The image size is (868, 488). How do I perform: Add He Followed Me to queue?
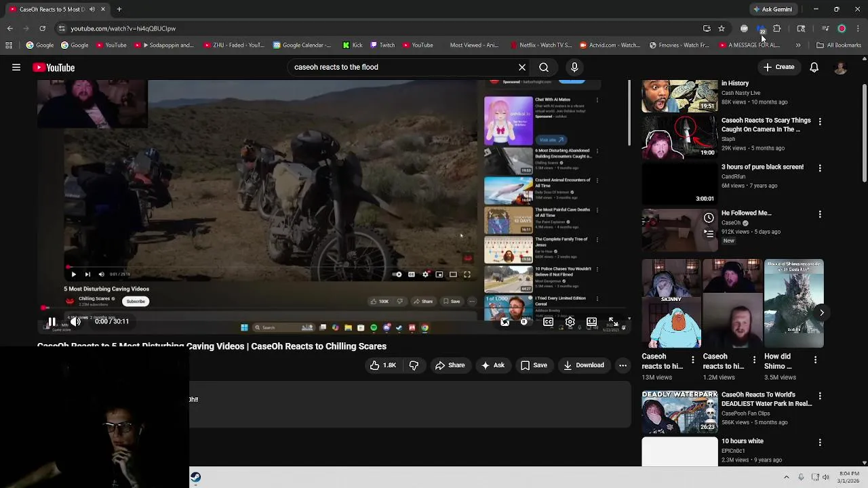[709, 233]
